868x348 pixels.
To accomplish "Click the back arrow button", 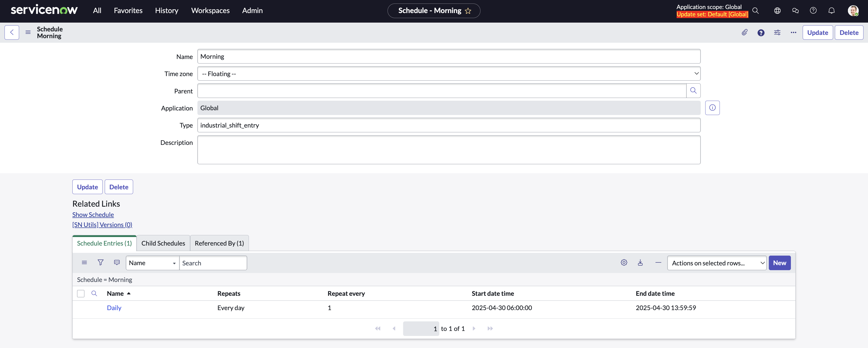I will pos(12,32).
